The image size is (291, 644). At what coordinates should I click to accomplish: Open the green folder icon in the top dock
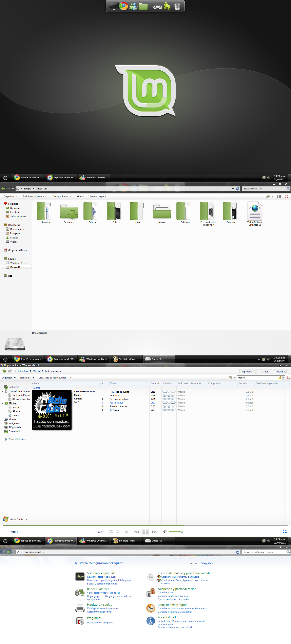[x=143, y=6]
